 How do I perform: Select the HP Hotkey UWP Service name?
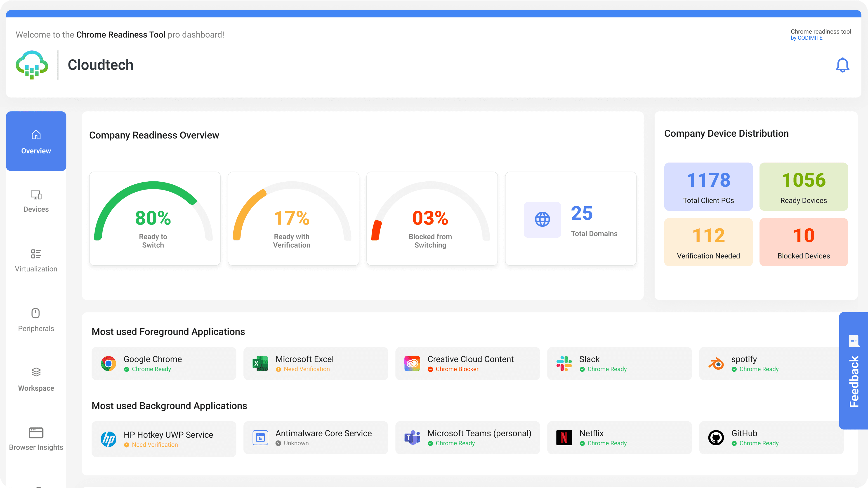tap(168, 435)
